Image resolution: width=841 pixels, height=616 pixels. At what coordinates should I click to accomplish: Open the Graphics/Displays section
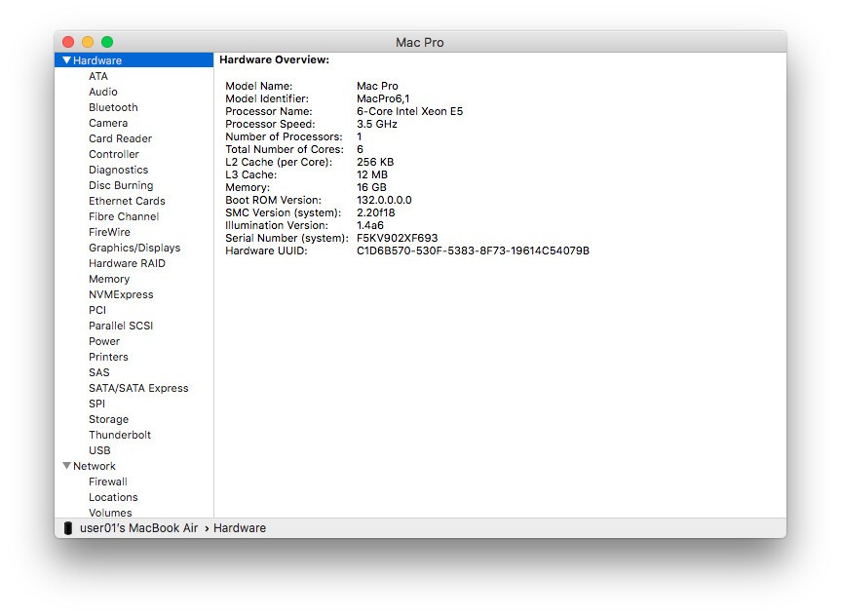(134, 248)
